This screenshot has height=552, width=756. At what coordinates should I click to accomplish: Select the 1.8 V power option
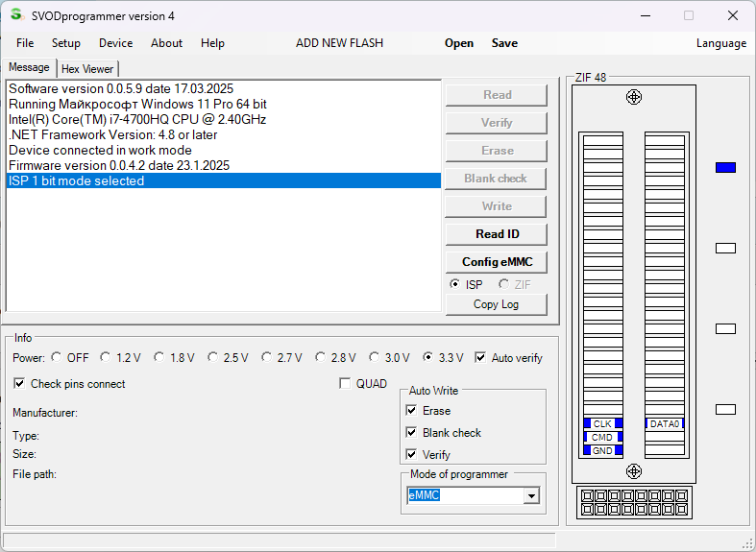(x=159, y=357)
